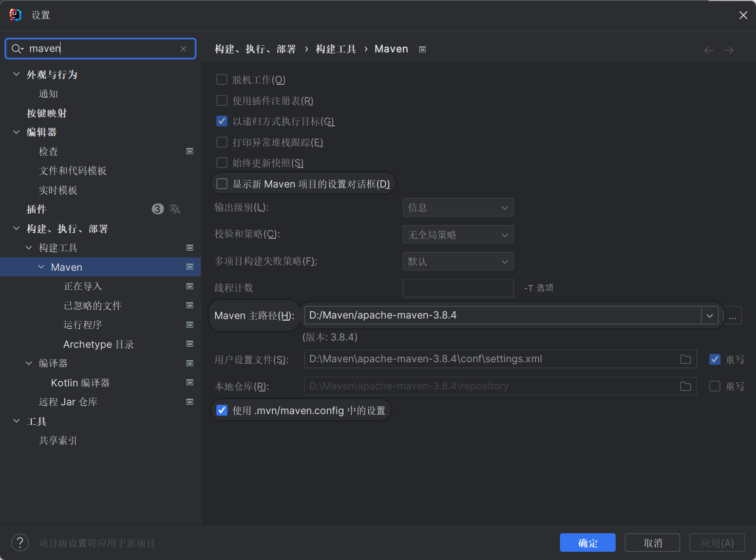Click the badge 3 on 插件 row

click(x=158, y=209)
